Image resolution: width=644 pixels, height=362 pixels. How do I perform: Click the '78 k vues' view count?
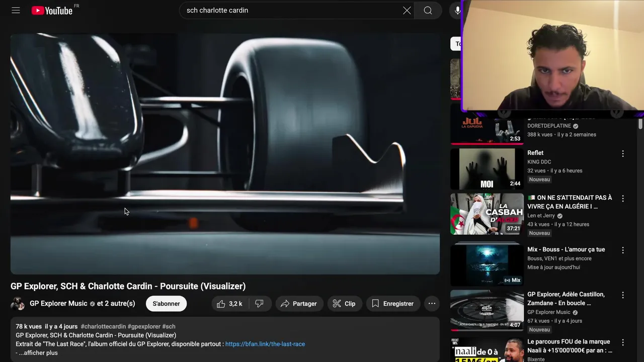pos(29,326)
